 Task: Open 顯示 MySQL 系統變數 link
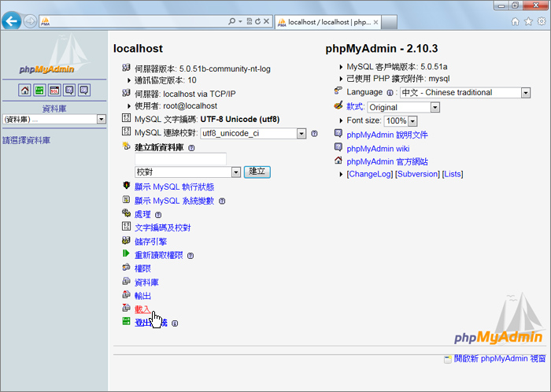[174, 201]
